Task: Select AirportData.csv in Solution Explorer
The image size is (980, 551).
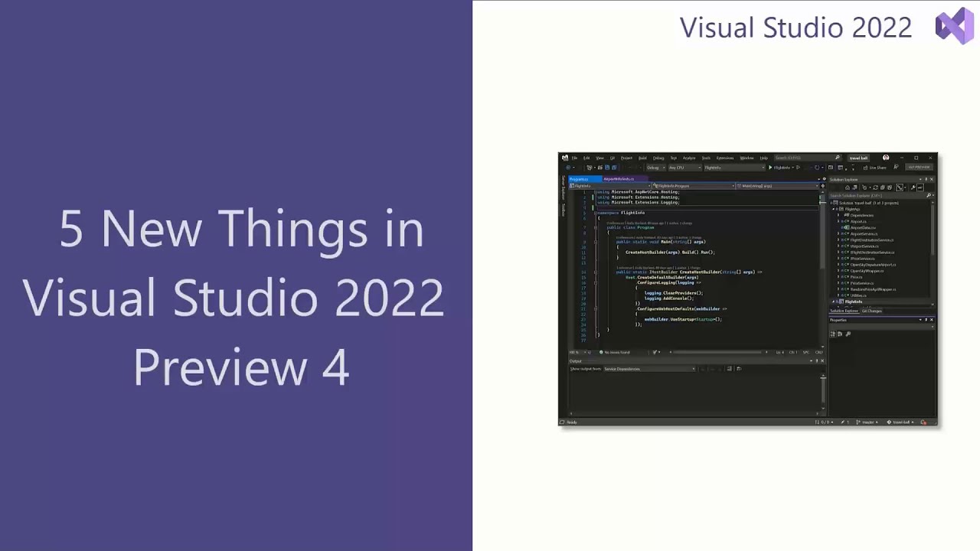Action: (x=862, y=227)
